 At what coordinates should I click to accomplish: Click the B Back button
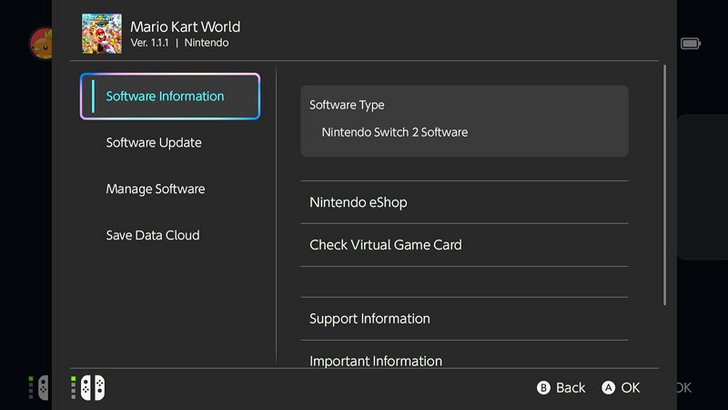tap(561, 388)
